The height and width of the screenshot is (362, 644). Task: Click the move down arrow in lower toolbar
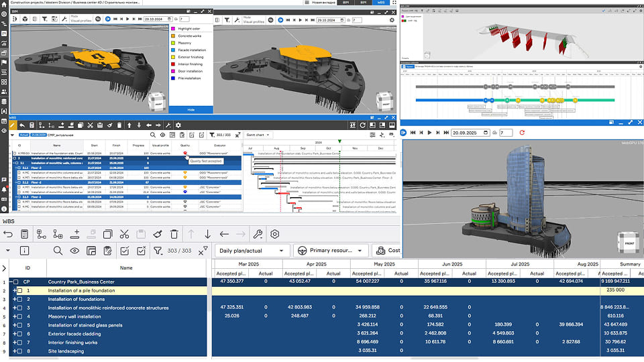[207, 234]
